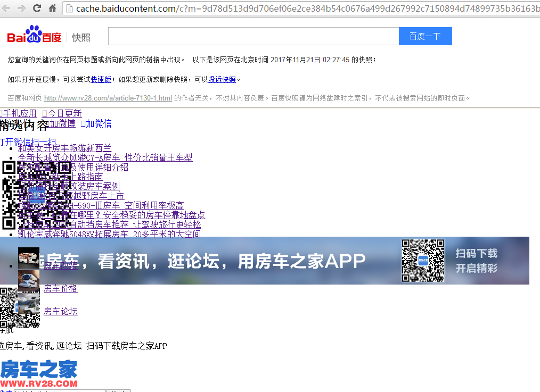Screen dimensions: 540x392
Task: Click the 房车论坛 link
Action: coord(61,312)
